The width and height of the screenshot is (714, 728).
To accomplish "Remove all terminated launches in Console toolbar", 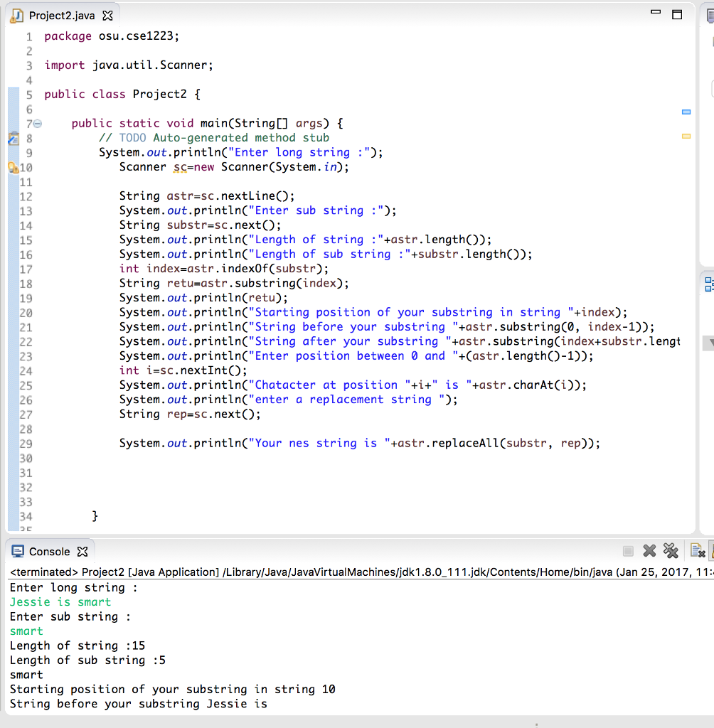I will coord(670,552).
